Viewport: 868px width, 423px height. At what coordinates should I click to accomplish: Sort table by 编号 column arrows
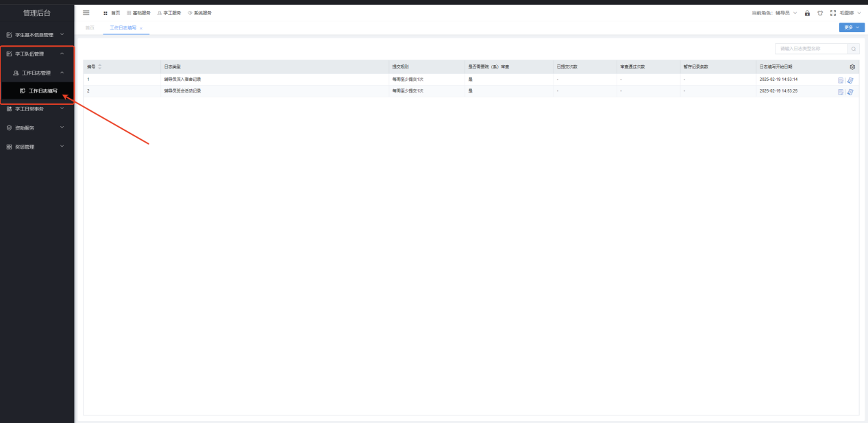[100, 67]
